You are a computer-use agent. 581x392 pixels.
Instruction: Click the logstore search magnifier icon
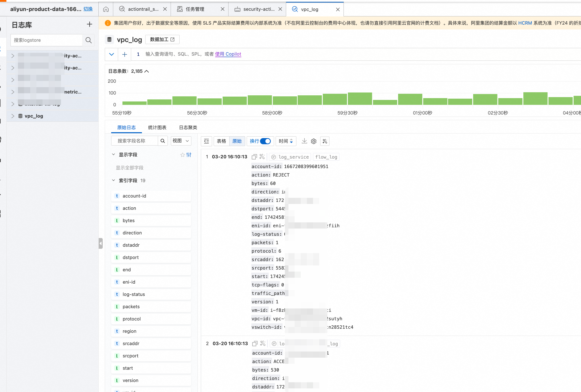(x=88, y=40)
